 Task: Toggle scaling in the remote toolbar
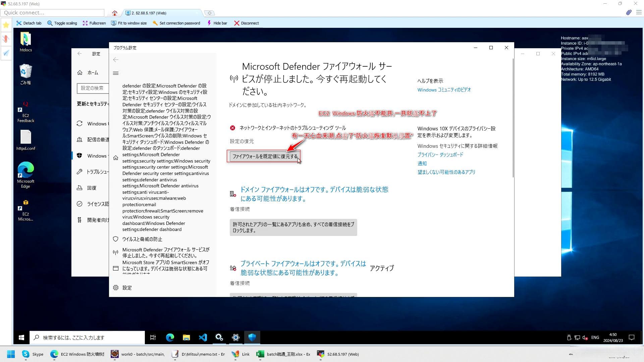(x=62, y=23)
